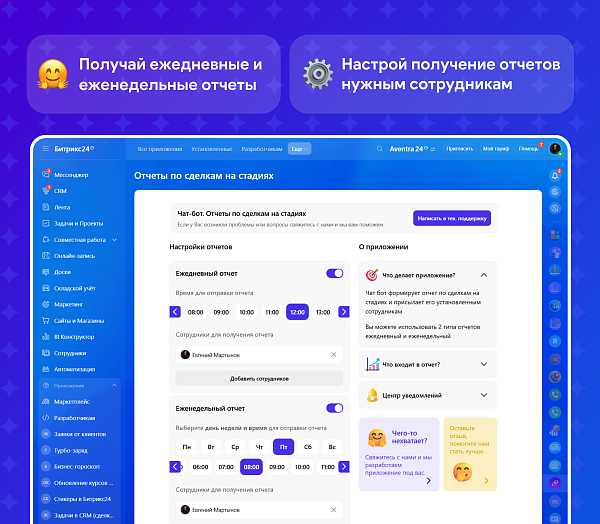Expand the Центр уведомлений section
This screenshot has height=524, width=600.
coord(484,395)
